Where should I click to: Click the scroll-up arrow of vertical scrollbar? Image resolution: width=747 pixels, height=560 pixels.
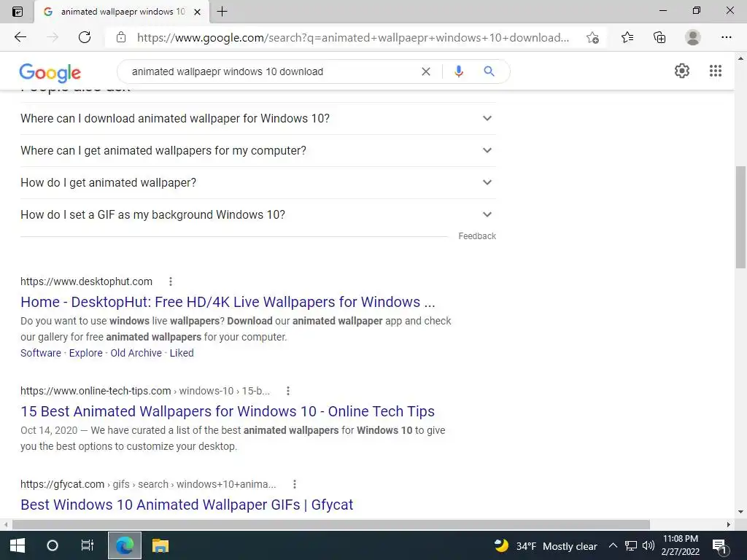point(740,58)
